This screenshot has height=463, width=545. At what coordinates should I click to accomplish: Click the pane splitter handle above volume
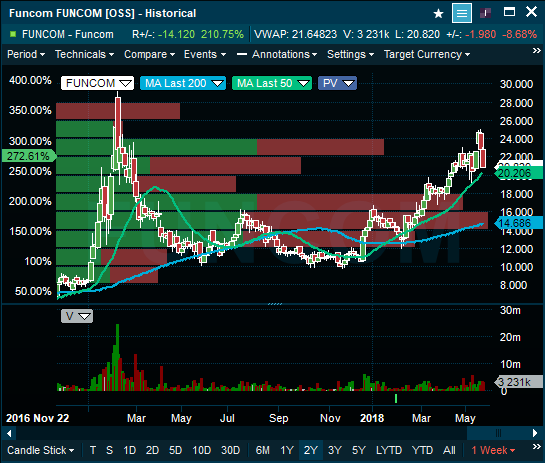tap(275, 304)
